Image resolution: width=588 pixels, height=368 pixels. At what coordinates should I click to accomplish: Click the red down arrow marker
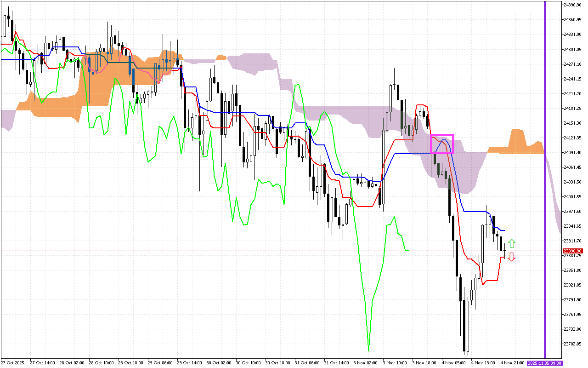511,257
